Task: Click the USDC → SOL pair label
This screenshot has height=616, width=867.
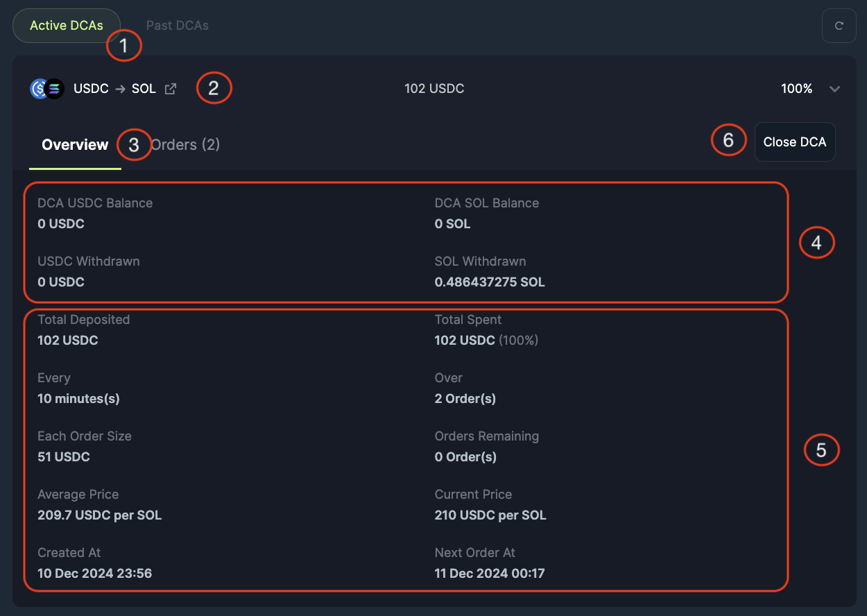Action: click(x=114, y=89)
